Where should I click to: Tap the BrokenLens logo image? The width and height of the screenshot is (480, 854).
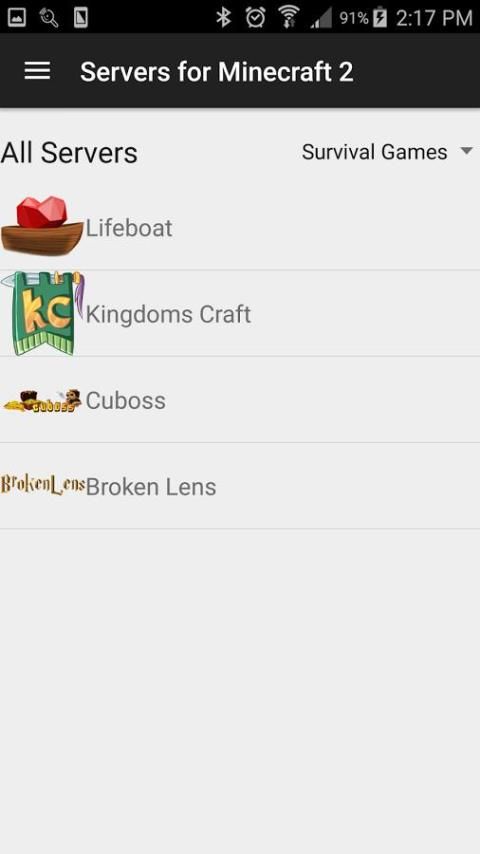pos(42,485)
